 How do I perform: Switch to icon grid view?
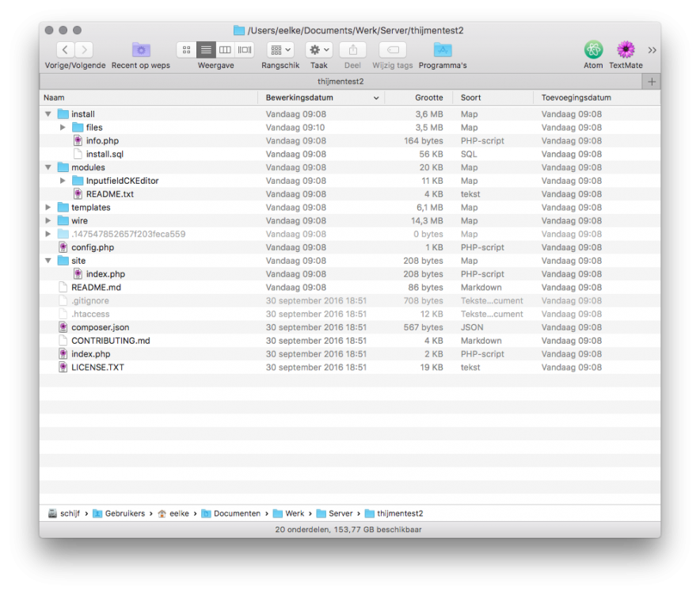187,50
